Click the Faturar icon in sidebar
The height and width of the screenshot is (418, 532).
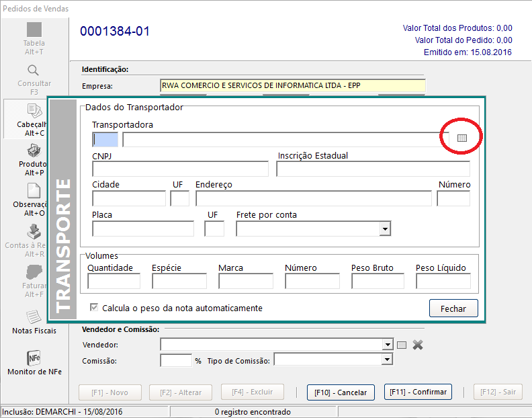click(34, 272)
